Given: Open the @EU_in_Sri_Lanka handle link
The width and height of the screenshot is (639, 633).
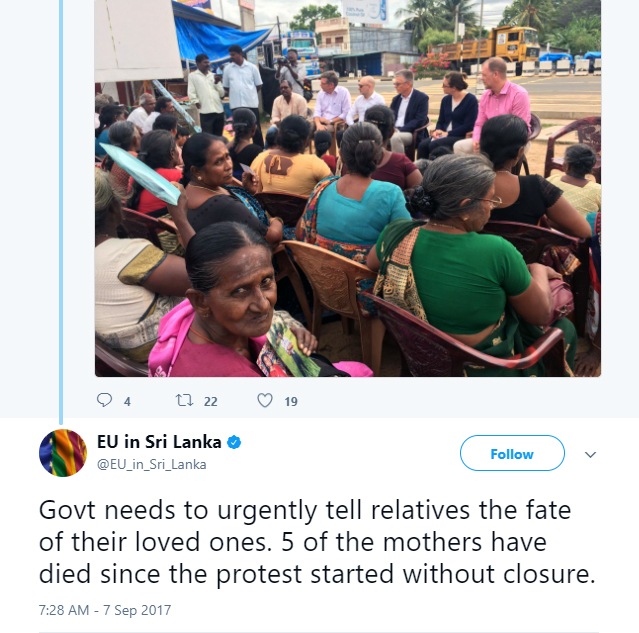Looking at the screenshot, I should tap(152, 465).
